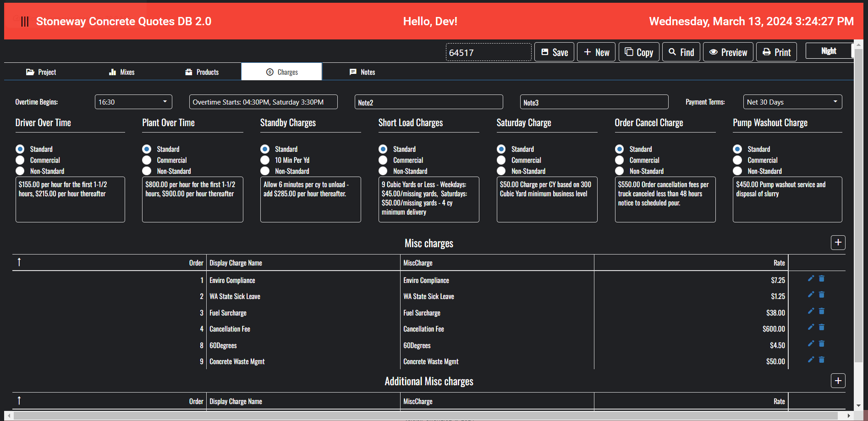
Task: Save the current quote
Action: [x=555, y=52]
